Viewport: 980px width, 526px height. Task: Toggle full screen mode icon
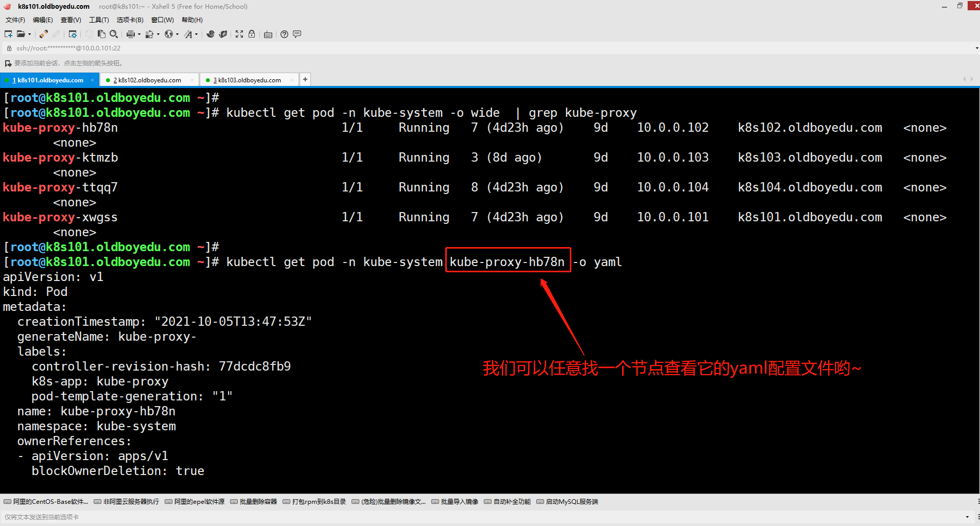(239, 34)
